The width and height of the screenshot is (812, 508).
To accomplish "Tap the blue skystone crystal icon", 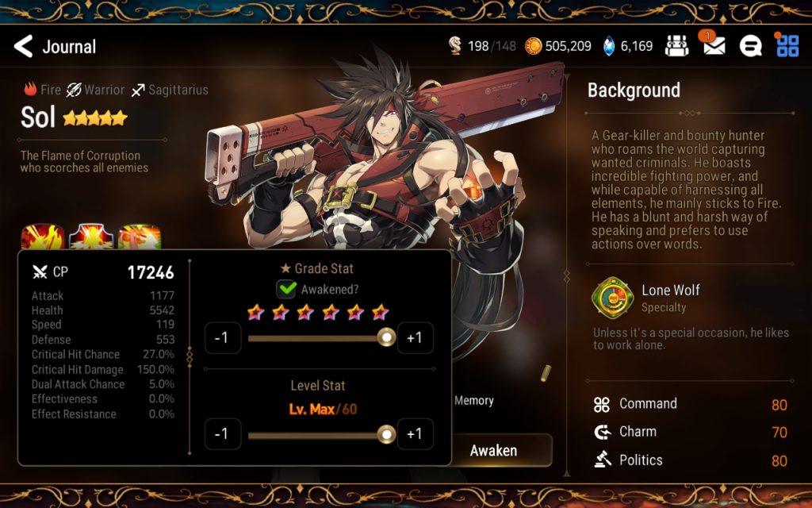I will click(x=610, y=46).
